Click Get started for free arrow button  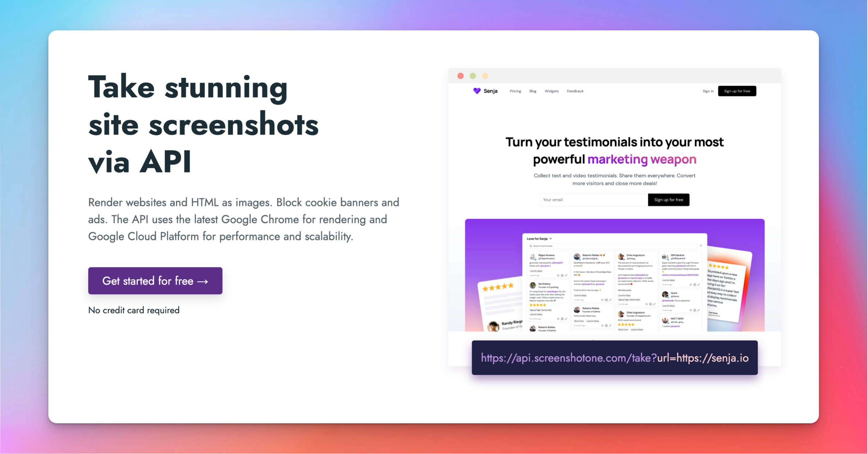[x=155, y=281]
